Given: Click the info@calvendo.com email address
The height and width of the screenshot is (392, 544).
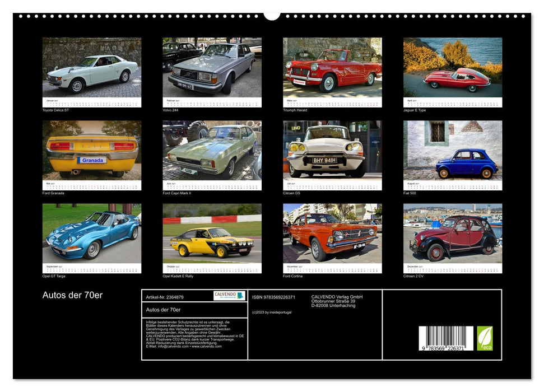Looking at the screenshot, I should (174, 346).
